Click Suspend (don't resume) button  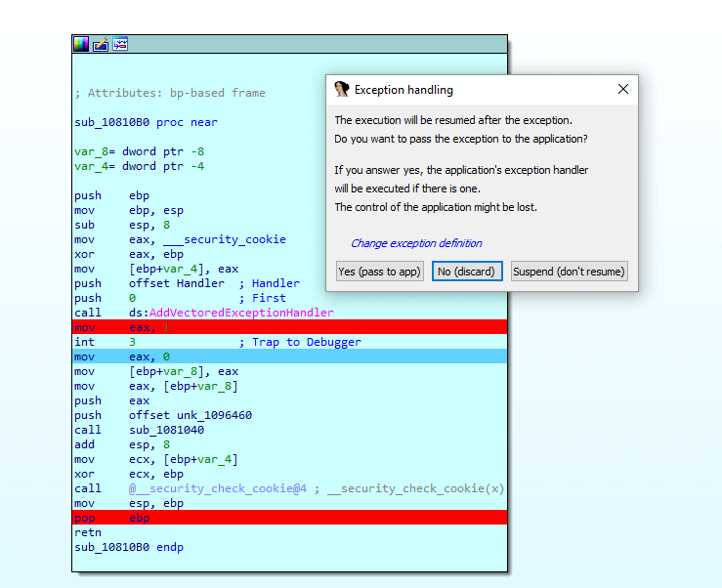pyautogui.click(x=569, y=272)
